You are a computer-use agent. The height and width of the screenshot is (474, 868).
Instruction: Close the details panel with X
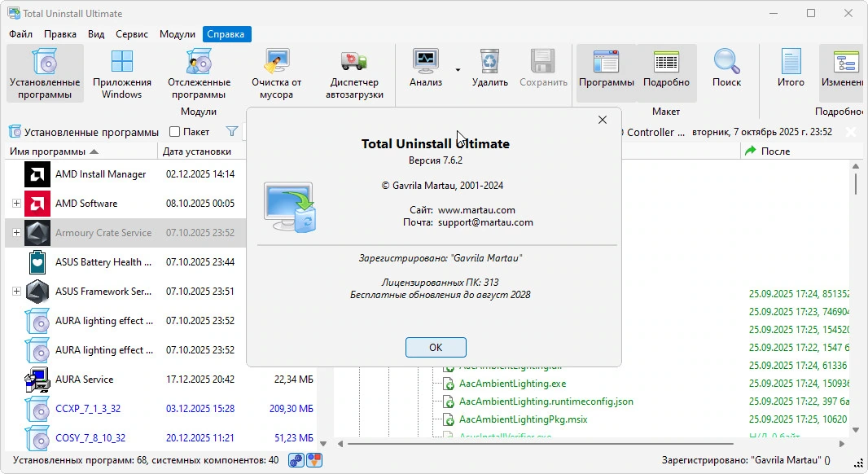tap(851, 132)
